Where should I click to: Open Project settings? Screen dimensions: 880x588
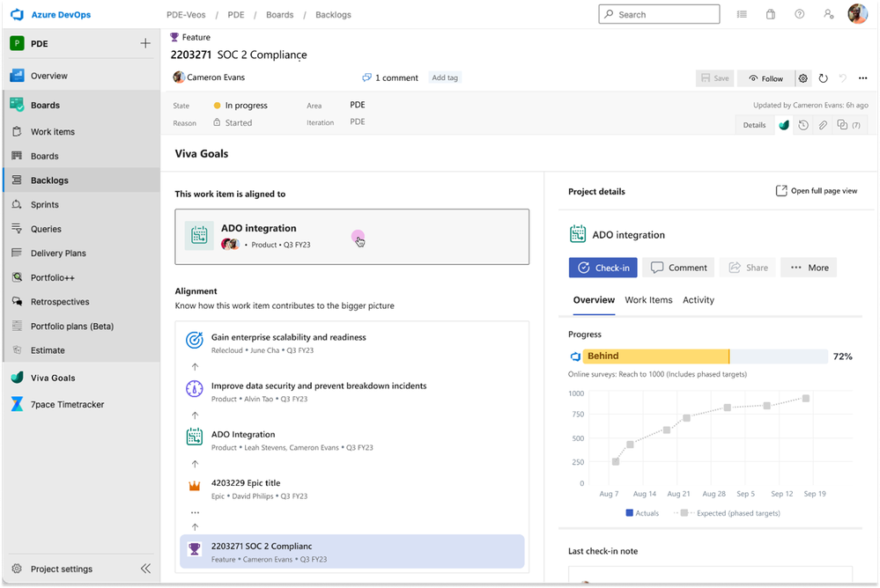point(61,569)
